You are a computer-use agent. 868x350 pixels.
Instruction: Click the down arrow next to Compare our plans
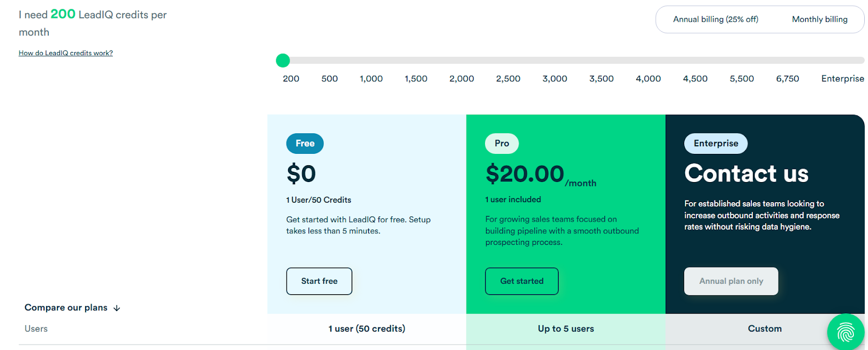[x=117, y=308]
